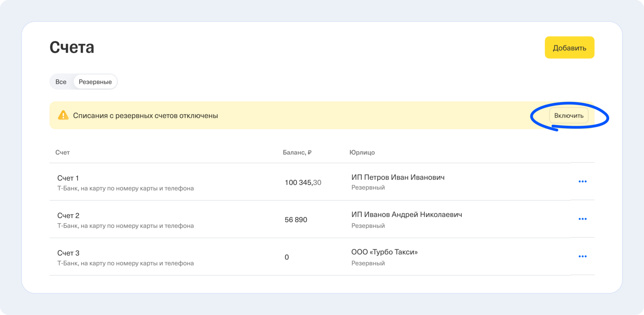644x315 pixels.
Task: Select legal entity ИП Иванов Андрей Николаевич
Action: pos(406,215)
